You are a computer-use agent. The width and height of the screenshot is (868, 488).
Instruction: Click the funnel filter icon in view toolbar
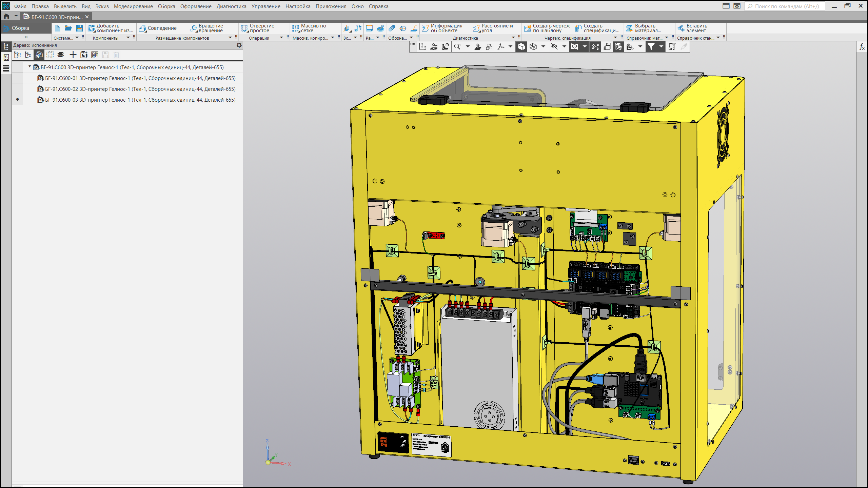point(651,47)
